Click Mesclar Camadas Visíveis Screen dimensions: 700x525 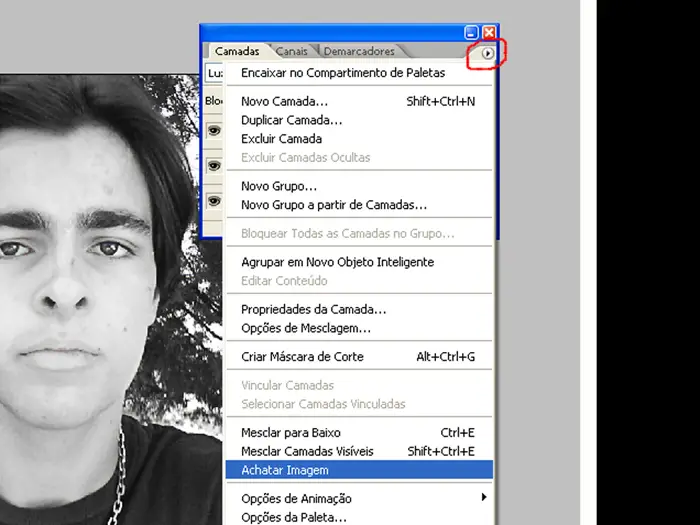[305, 451]
